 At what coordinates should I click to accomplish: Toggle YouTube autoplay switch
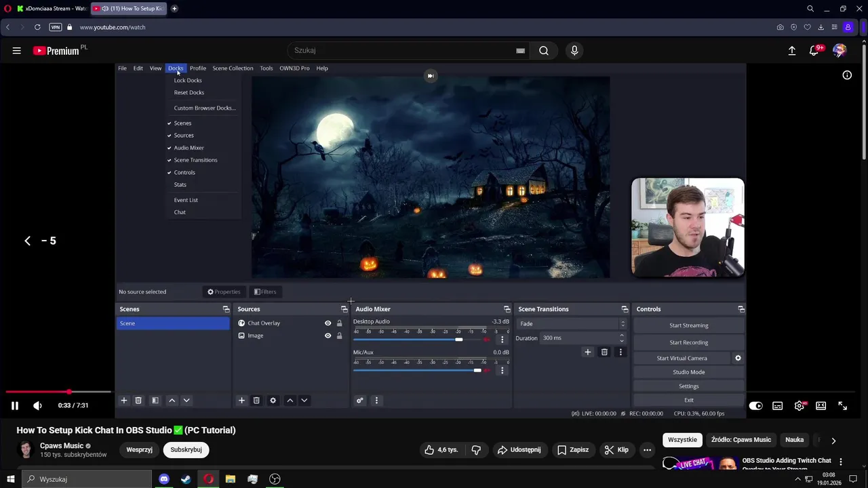click(x=755, y=405)
